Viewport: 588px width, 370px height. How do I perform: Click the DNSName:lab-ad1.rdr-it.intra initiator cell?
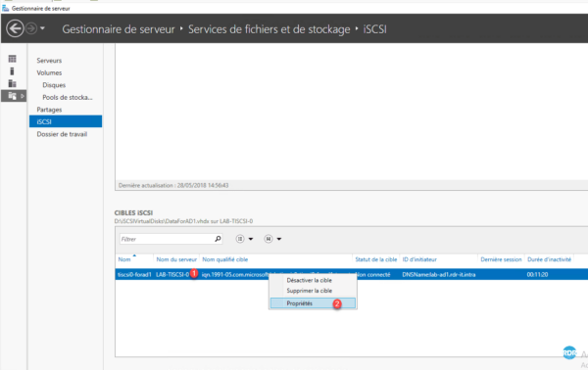click(x=438, y=274)
